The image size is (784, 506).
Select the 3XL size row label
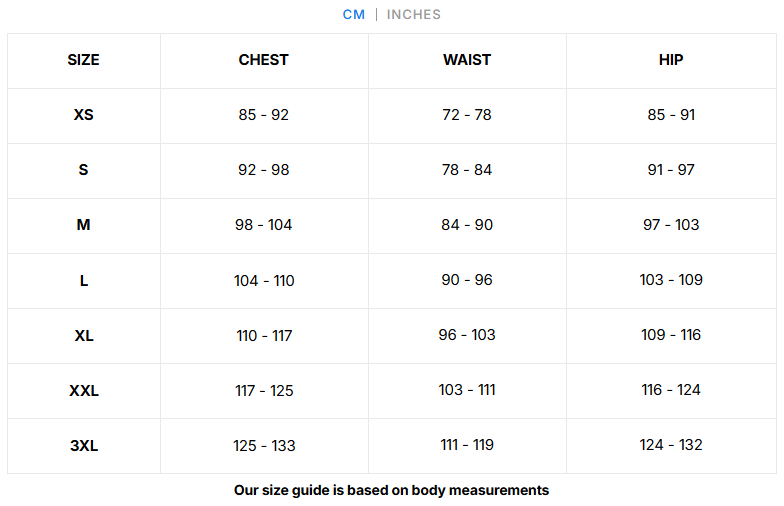click(x=84, y=446)
